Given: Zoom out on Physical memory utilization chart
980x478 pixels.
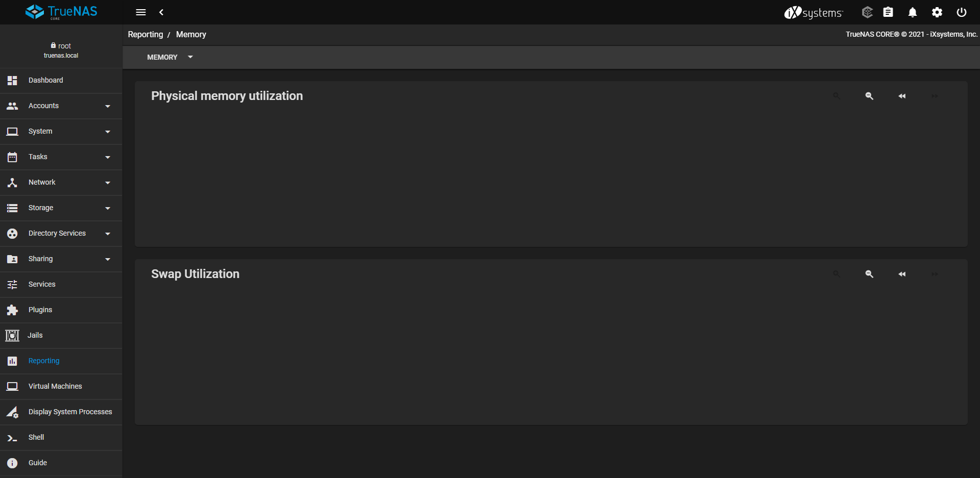Looking at the screenshot, I should point(869,96).
